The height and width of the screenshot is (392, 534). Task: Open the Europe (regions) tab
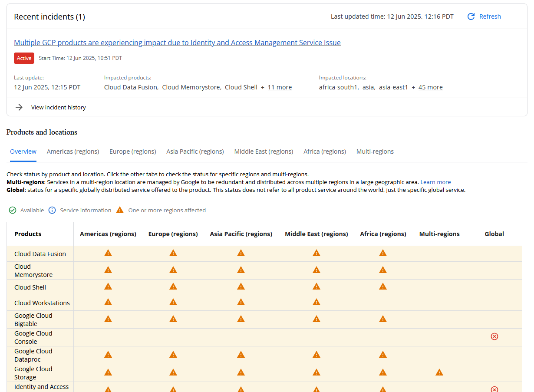pos(133,152)
